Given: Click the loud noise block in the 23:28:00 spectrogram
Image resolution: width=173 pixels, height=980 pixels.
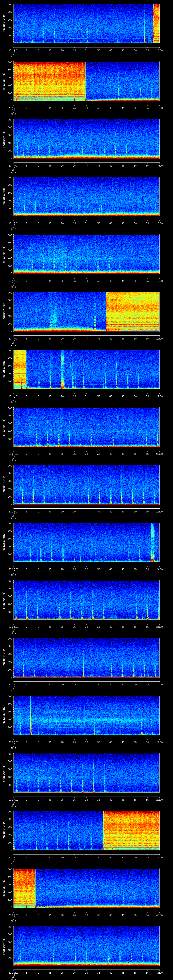Looking at the screenshot, I should pyautogui.click(x=131, y=830).
